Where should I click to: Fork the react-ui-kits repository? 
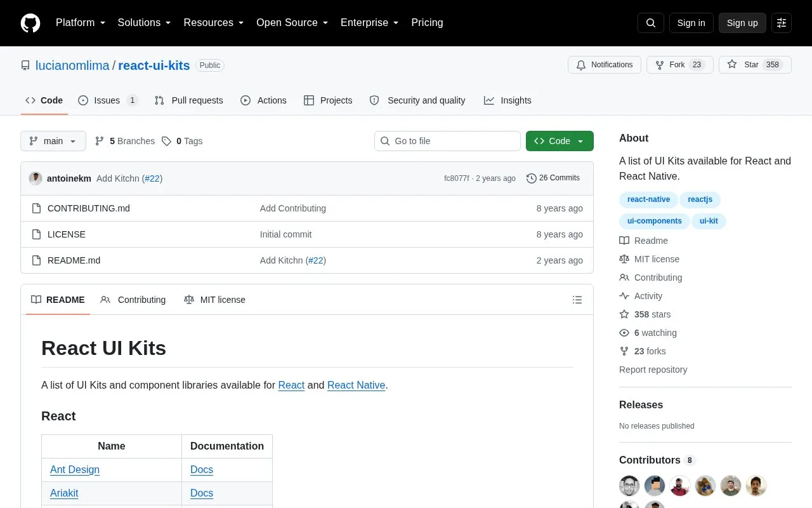pyautogui.click(x=680, y=65)
